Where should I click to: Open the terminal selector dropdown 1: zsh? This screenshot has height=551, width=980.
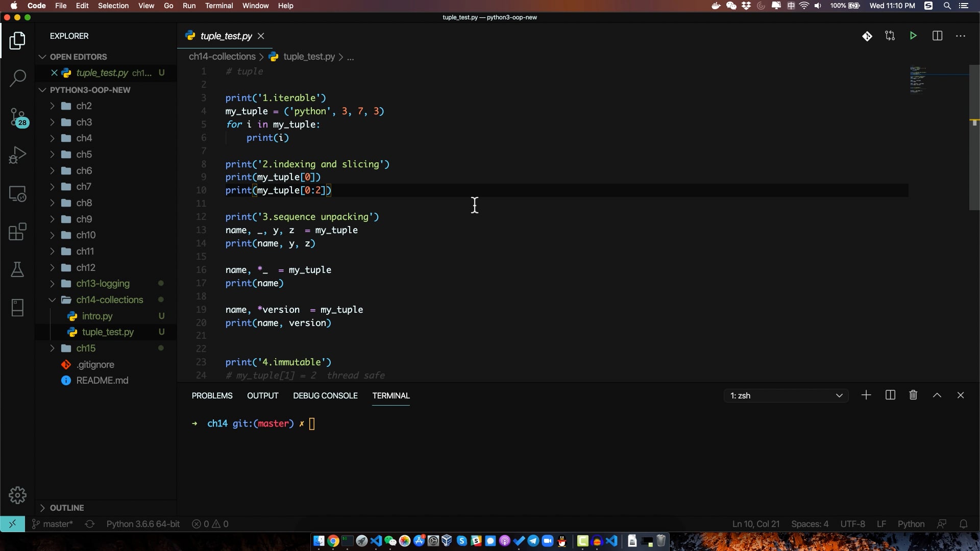coord(786,396)
